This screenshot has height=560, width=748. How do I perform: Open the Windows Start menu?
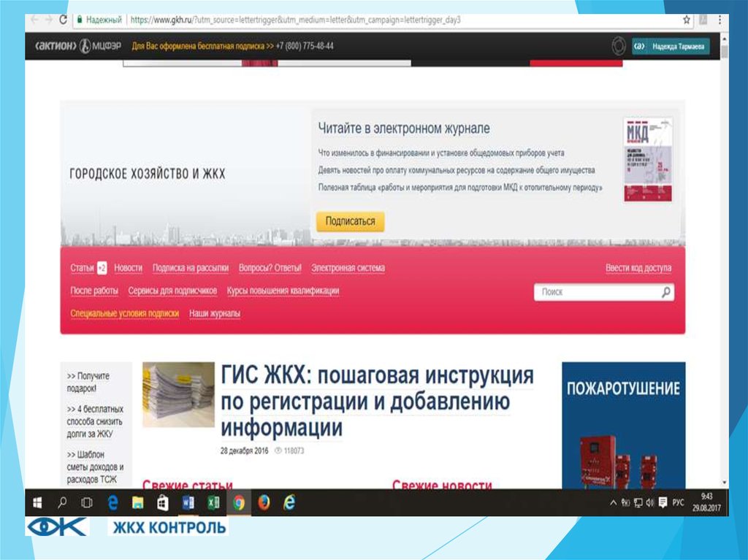37,503
